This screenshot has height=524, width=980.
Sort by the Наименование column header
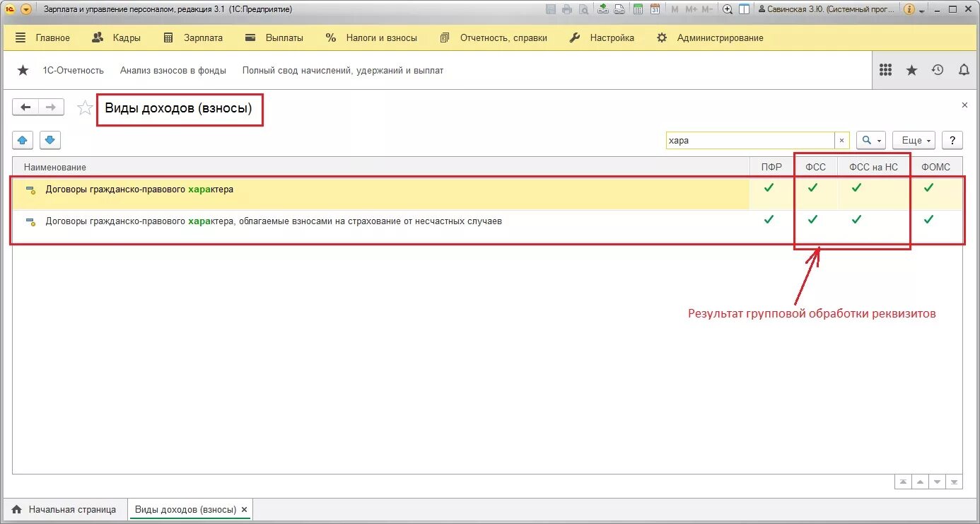(x=382, y=167)
